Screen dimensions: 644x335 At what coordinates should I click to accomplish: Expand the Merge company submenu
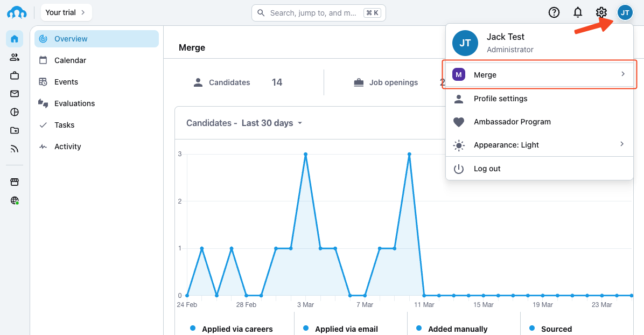[540, 75]
